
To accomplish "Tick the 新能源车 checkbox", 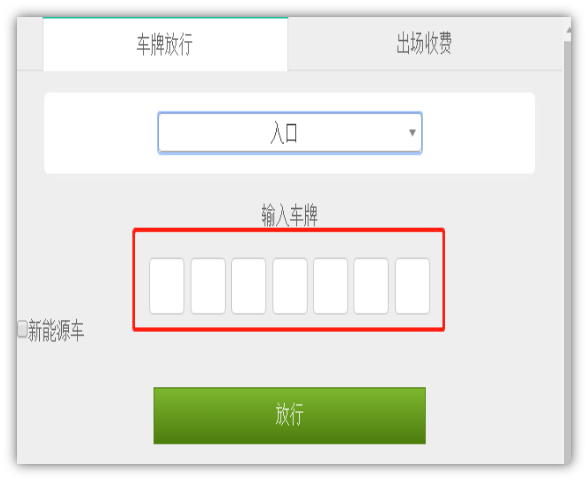I will pyautogui.click(x=22, y=328).
